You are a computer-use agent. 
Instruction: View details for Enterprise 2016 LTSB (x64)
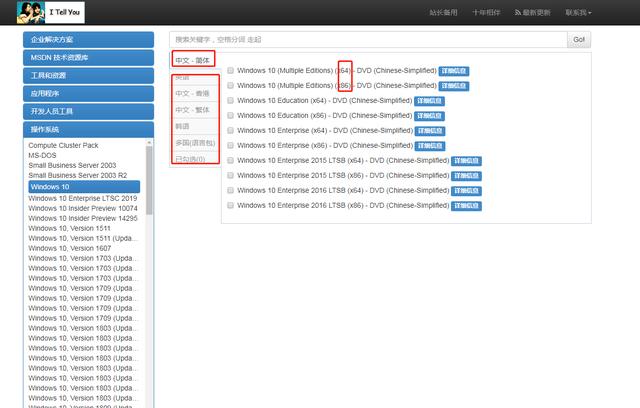tap(466, 191)
